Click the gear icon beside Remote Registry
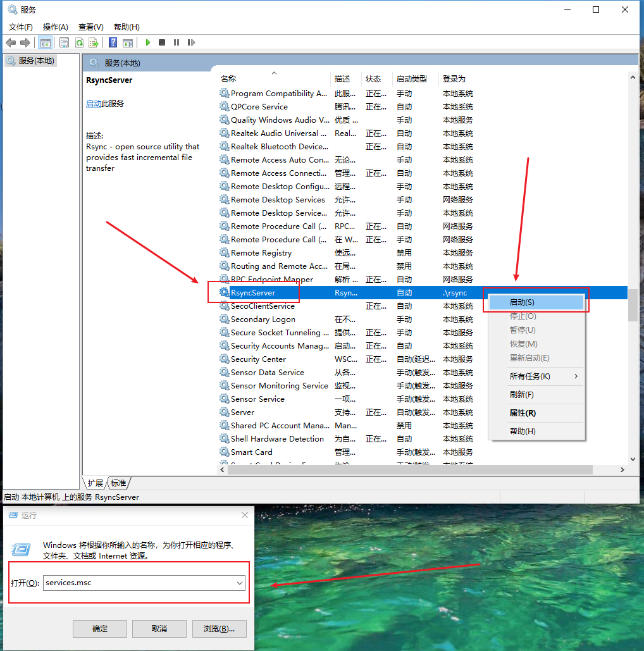This screenshot has width=644, height=651. pyautogui.click(x=224, y=252)
